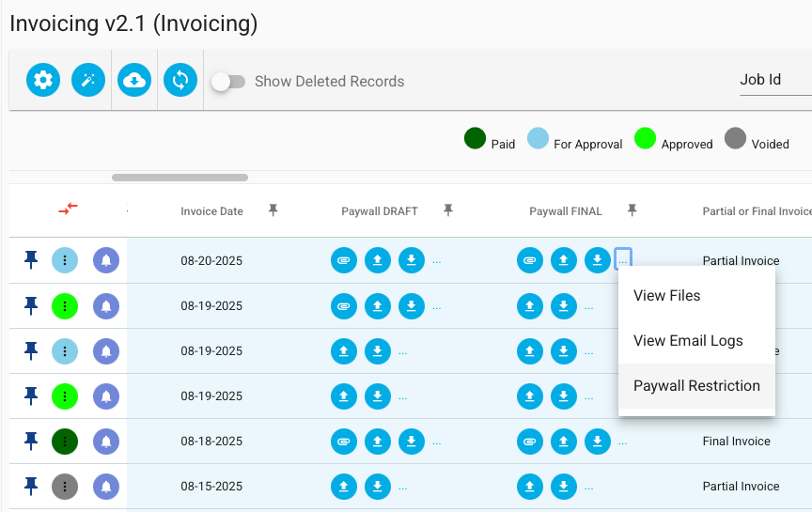
Task: Open green status menu for first 08-19-2025 row
Action: 65,306
